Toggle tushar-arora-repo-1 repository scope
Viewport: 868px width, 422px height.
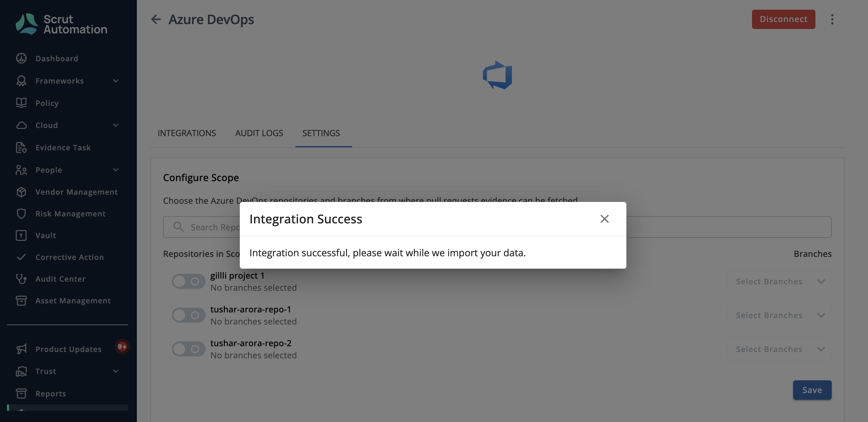tap(188, 315)
